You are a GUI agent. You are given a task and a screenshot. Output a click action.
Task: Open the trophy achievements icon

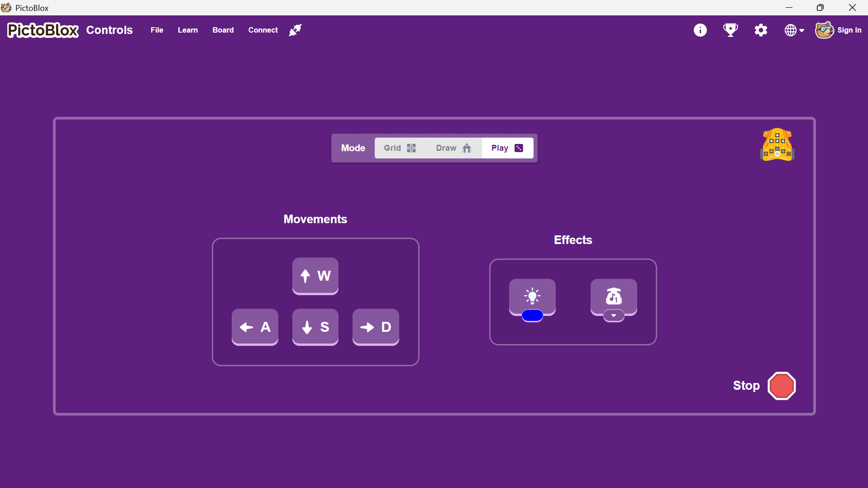(x=730, y=30)
